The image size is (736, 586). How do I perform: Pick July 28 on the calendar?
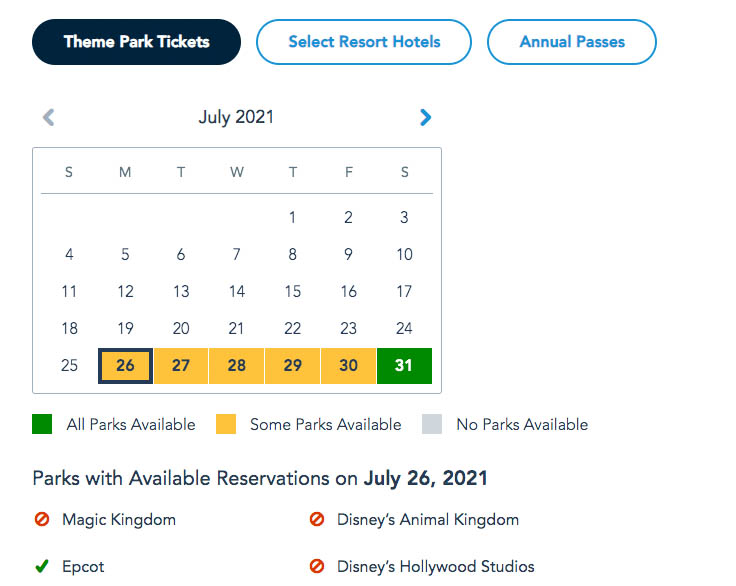coord(237,366)
